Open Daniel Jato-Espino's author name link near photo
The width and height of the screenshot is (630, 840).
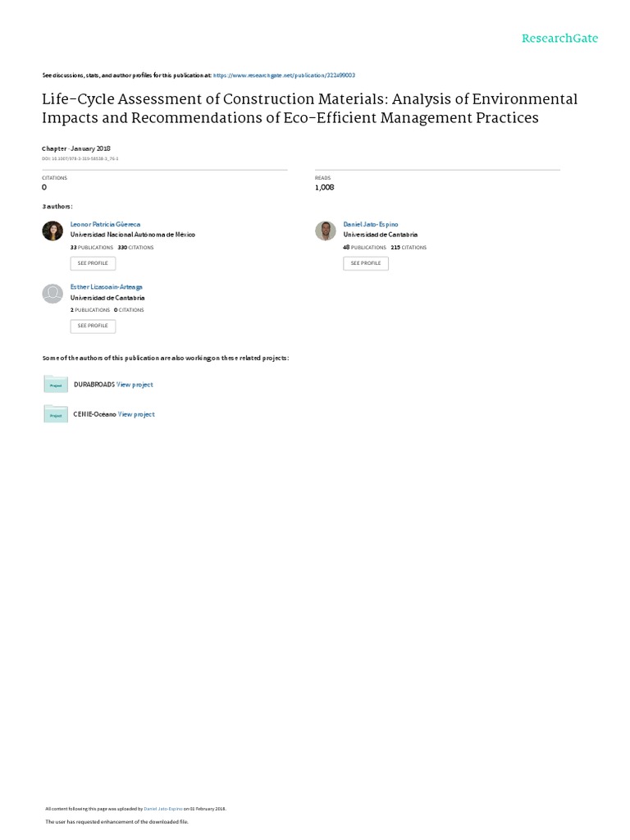(x=370, y=224)
